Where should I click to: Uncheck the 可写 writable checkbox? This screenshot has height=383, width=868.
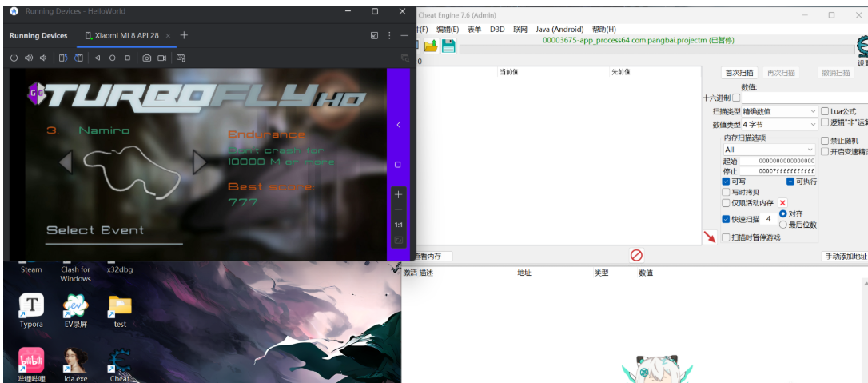click(726, 182)
